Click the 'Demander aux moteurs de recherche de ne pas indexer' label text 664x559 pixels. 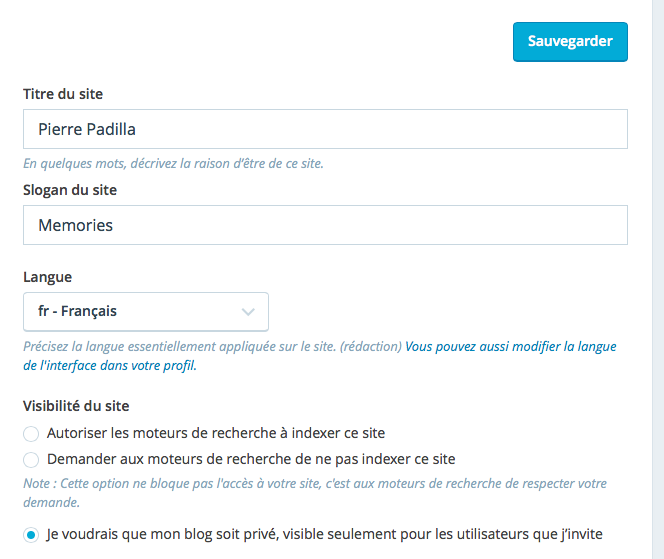[251, 459]
